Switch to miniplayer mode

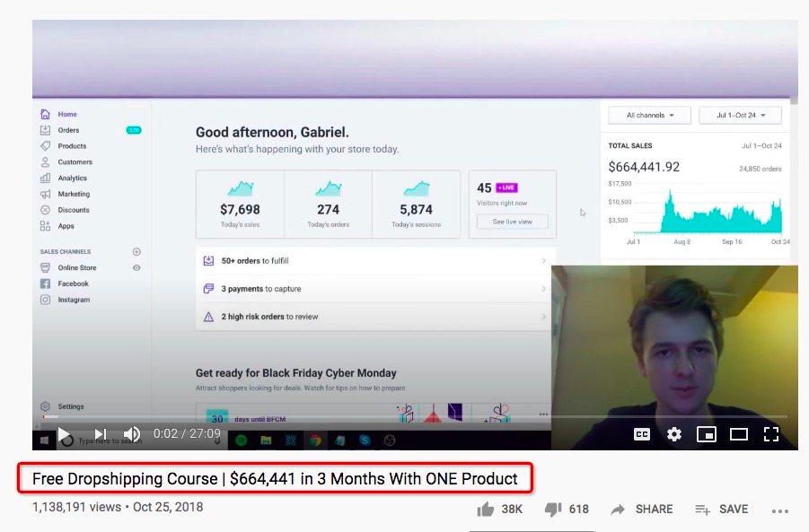pyautogui.click(x=707, y=434)
